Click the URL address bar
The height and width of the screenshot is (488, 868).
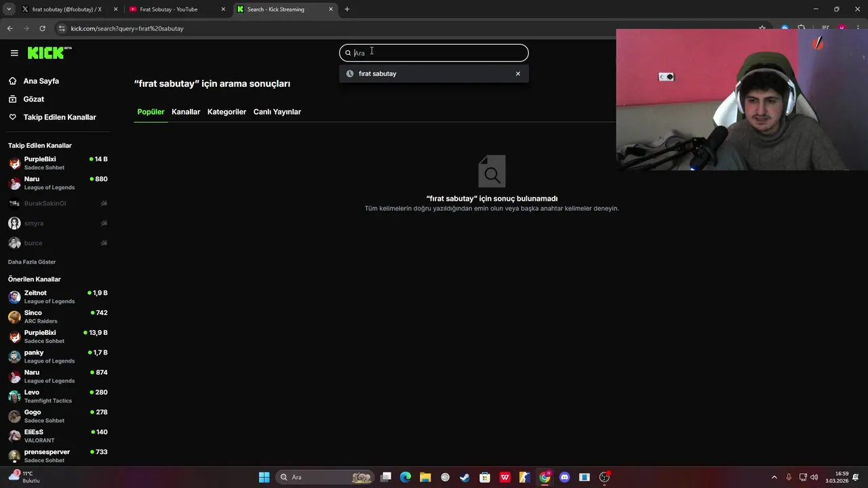click(407, 28)
